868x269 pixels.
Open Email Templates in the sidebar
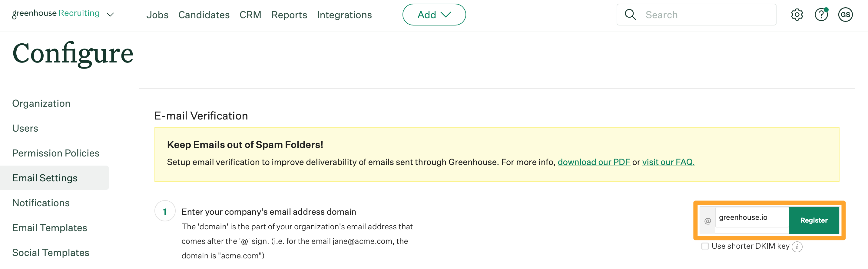coord(50,228)
